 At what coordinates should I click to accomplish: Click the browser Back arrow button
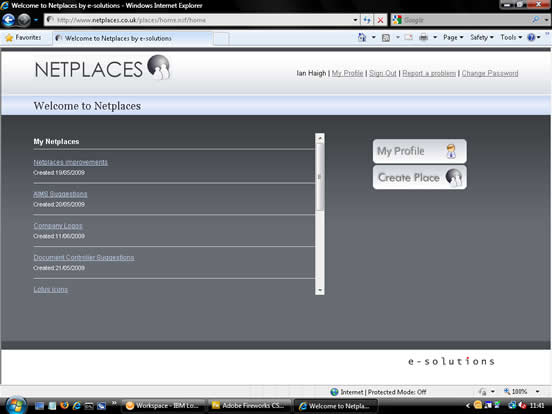(x=8, y=20)
